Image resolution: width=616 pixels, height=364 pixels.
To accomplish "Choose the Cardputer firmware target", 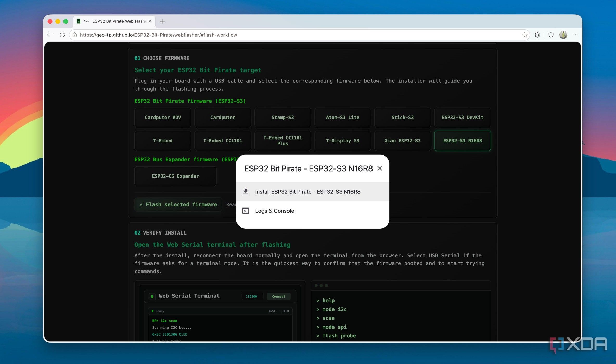I will 223,118.
